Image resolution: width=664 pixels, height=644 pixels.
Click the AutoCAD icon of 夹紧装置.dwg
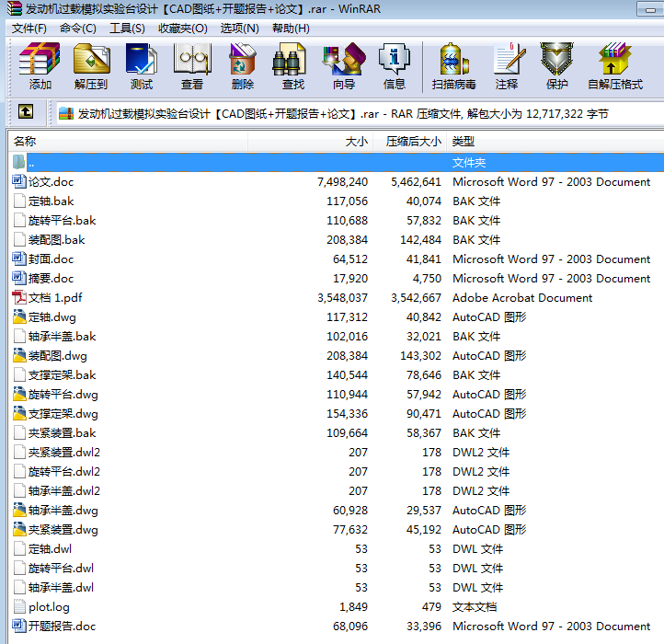click(x=19, y=530)
